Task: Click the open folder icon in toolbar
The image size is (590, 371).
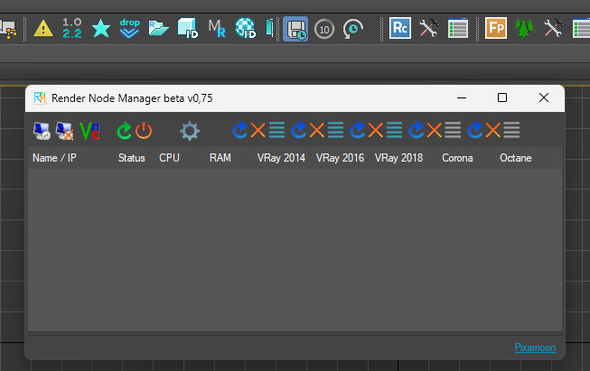Action: click(158, 28)
